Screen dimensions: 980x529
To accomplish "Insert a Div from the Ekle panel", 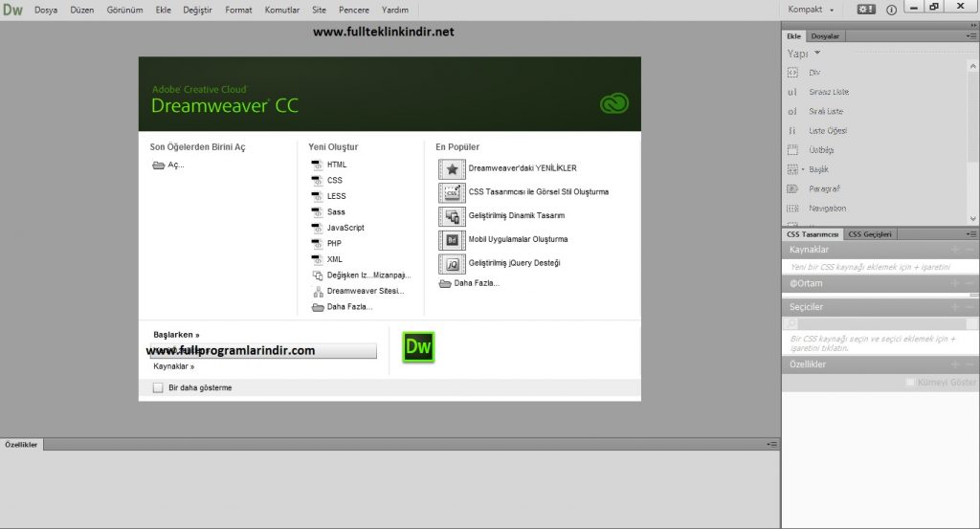I will click(x=792, y=73).
